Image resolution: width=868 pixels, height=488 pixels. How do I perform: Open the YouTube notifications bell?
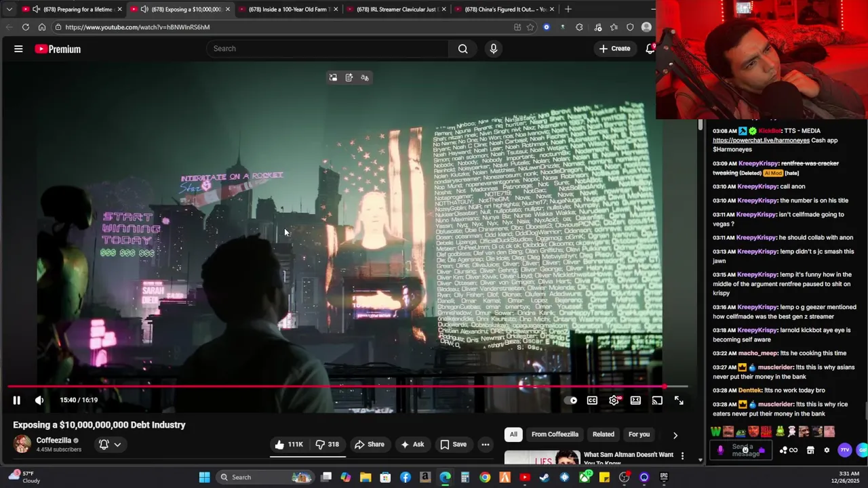tap(650, 48)
